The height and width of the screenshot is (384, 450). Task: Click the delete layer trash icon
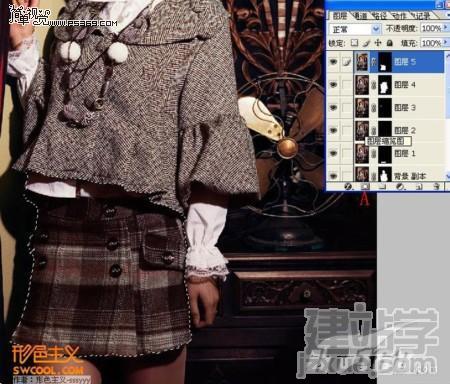pos(436,187)
